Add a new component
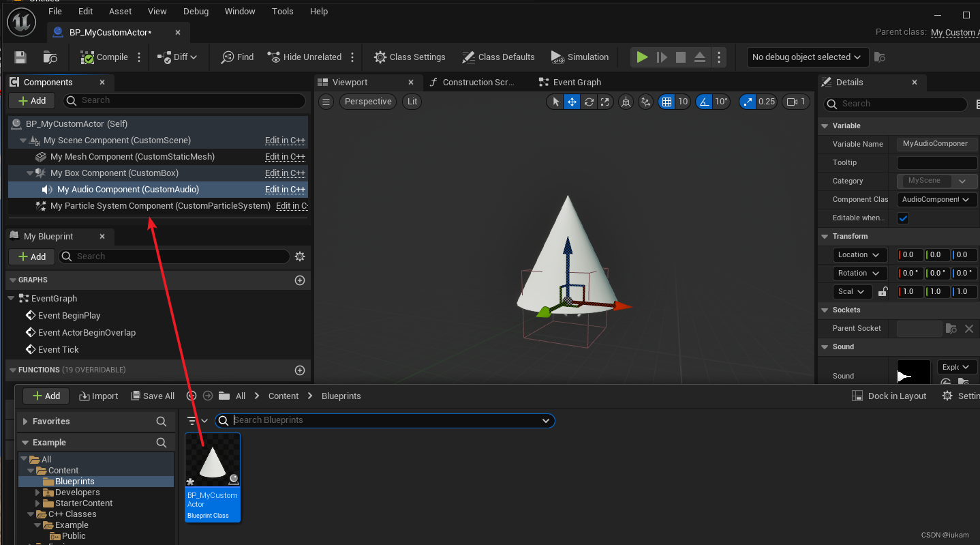Viewport: 980px width, 545px height. pyautogui.click(x=31, y=101)
